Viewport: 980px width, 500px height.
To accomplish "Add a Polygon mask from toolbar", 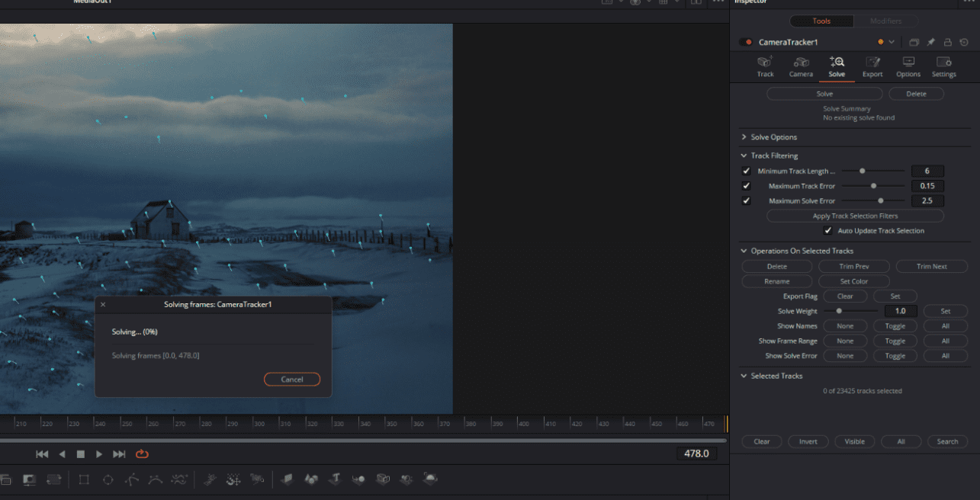I will (x=132, y=479).
